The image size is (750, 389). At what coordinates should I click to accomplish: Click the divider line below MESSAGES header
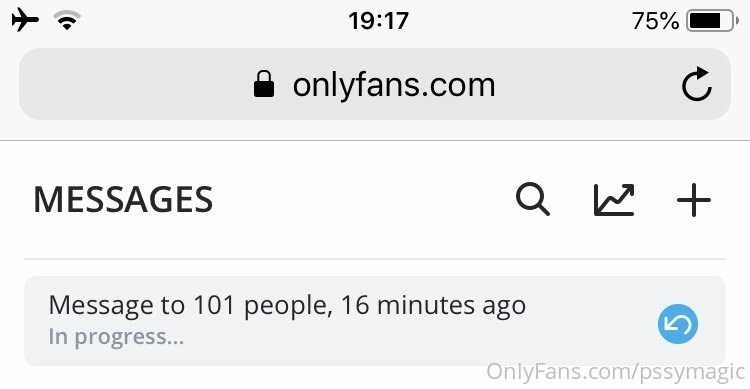coord(375,259)
